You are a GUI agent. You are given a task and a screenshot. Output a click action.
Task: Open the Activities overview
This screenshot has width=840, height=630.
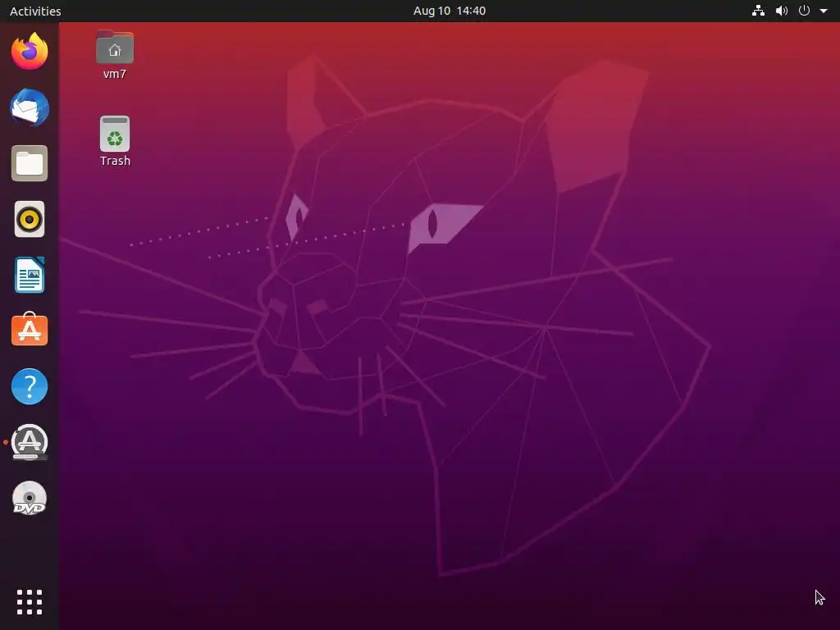pos(35,11)
